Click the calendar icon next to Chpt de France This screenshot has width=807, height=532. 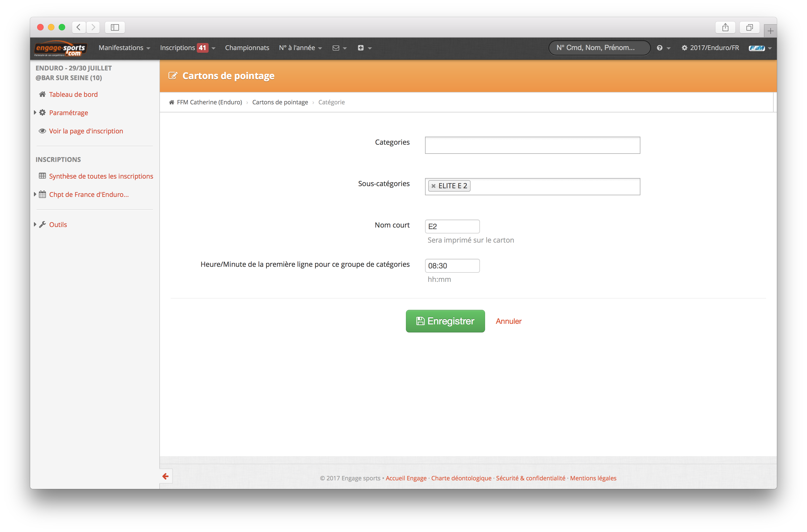click(x=42, y=194)
